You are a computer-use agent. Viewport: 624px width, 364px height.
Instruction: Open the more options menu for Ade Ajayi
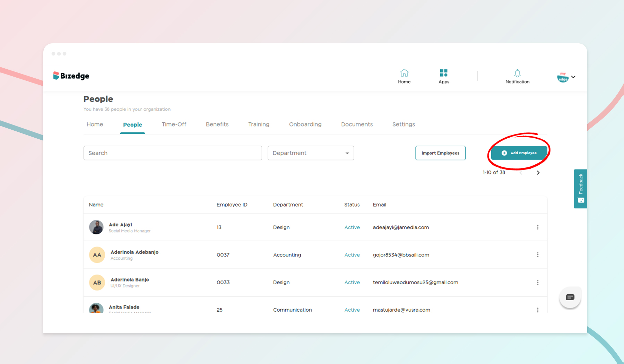(x=537, y=227)
